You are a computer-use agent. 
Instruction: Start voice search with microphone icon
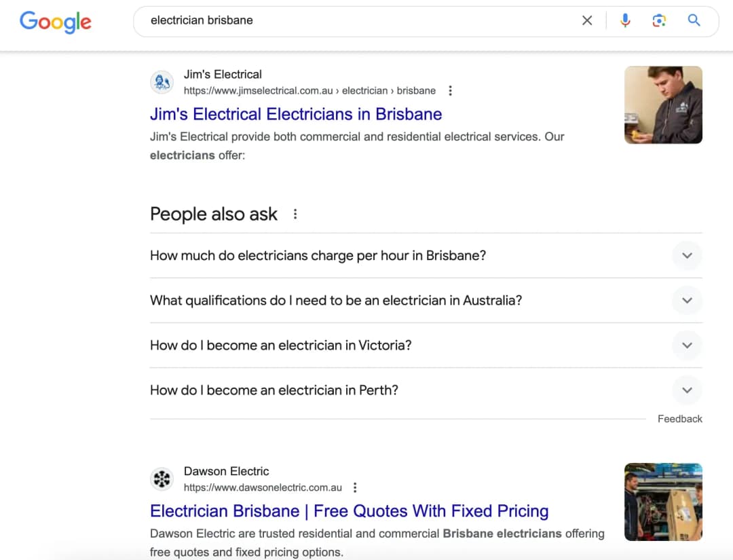(x=625, y=20)
